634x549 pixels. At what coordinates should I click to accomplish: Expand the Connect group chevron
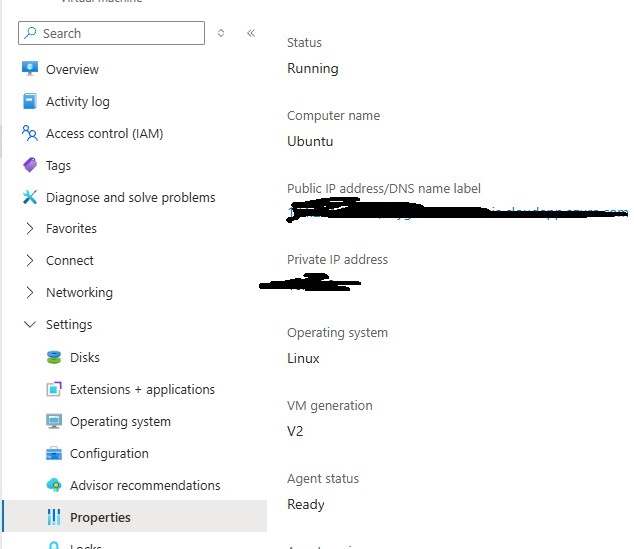[30, 260]
